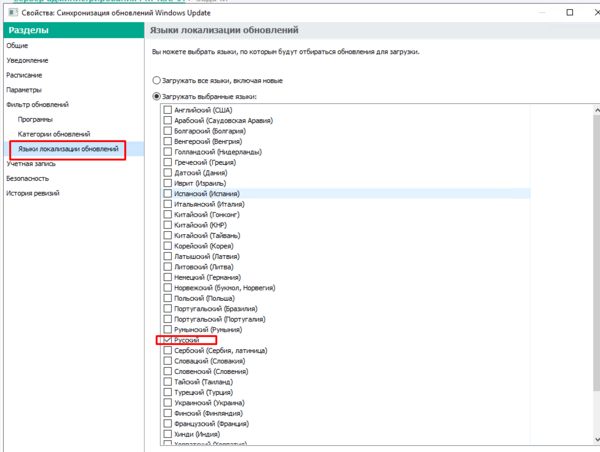Check the Китайский (Гонконг) checkbox

(x=168, y=214)
